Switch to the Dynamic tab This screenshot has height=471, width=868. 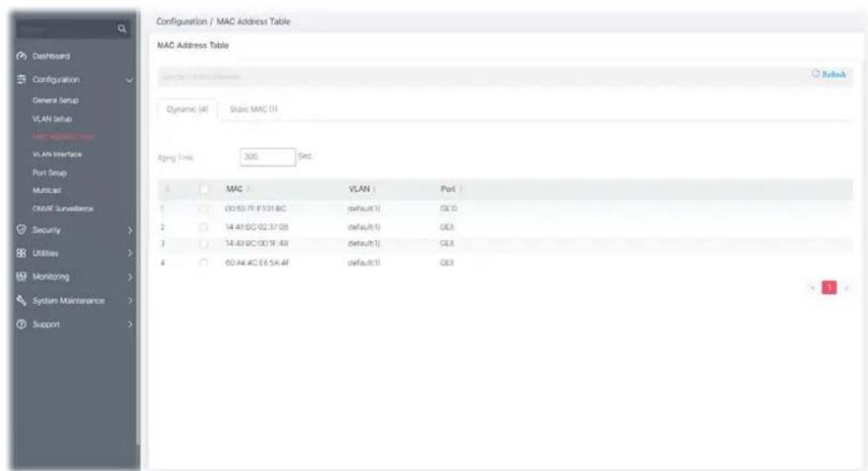[188, 109]
